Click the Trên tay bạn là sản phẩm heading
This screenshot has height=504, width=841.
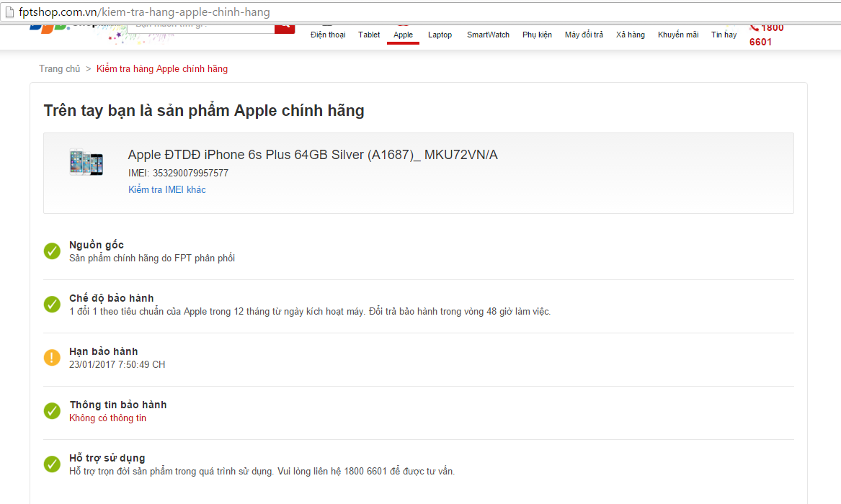tap(204, 110)
